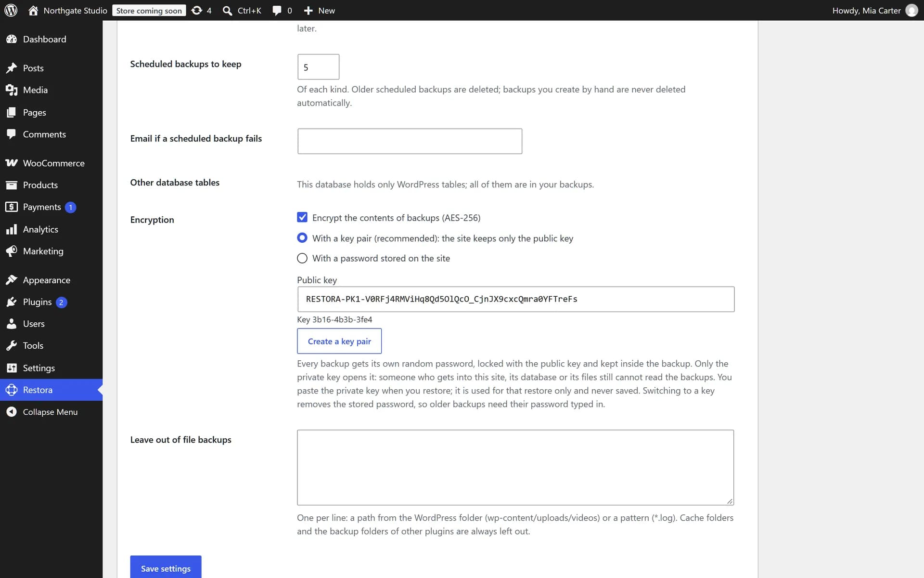
Task: Go to the Users menu
Action: (x=51, y=324)
